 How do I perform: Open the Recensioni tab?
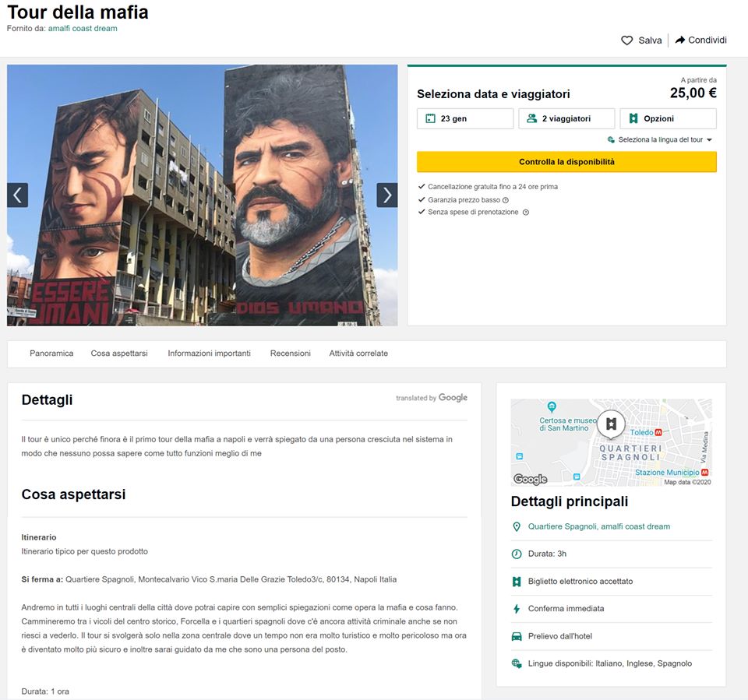coord(290,354)
